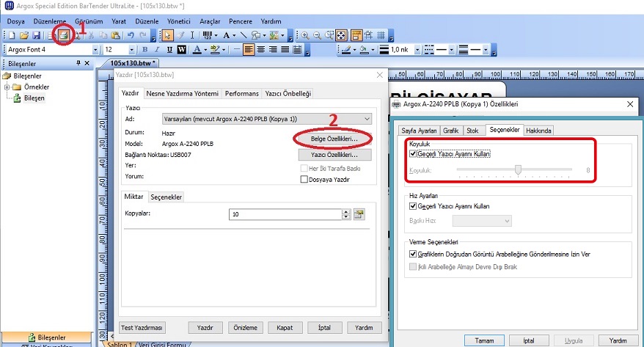Open the Sayfa Ayarları tab
644x347 pixels.
pyautogui.click(x=419, y=130)
